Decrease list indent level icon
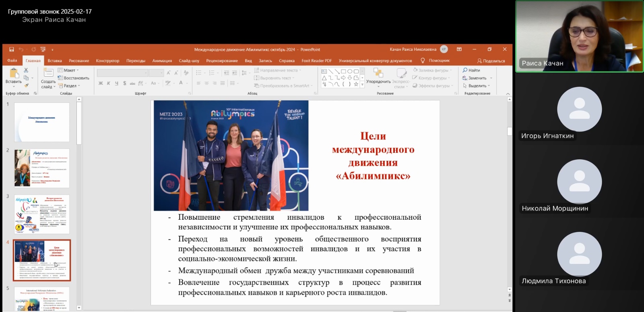The height and width of the screenshot is (312, 644). point(226,73)
